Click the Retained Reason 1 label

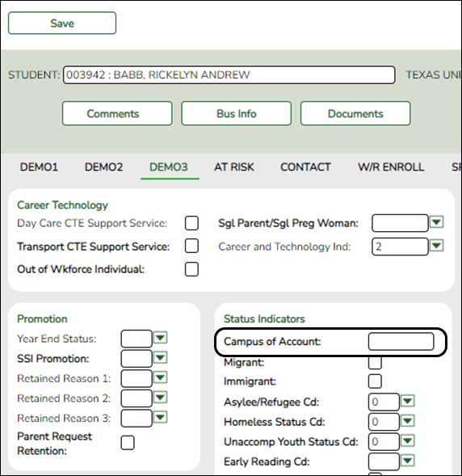pos(64,378)
